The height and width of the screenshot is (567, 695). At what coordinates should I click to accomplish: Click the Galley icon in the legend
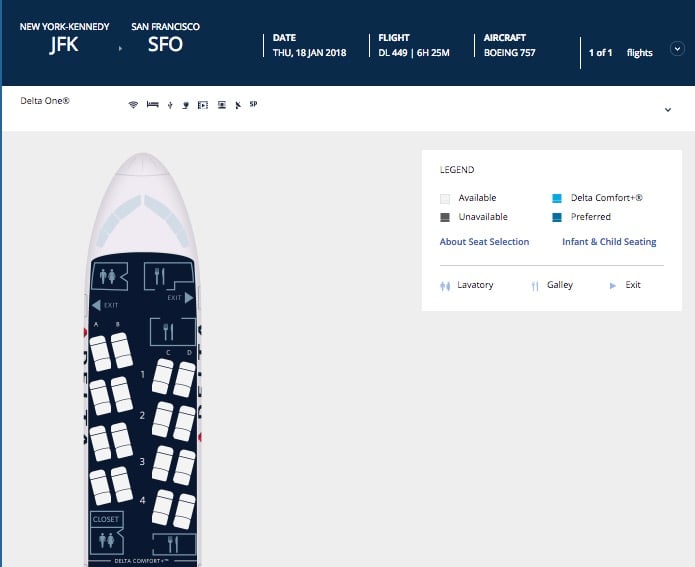(535, 286)
